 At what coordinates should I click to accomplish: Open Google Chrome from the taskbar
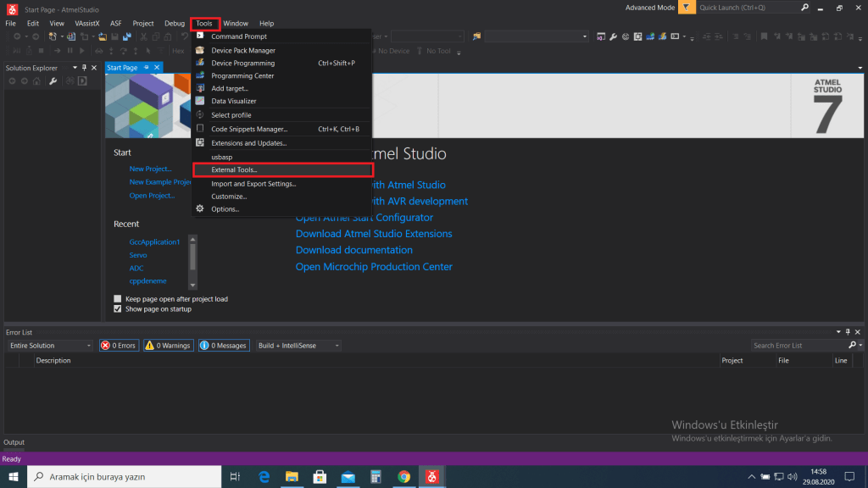click(404, 477)
